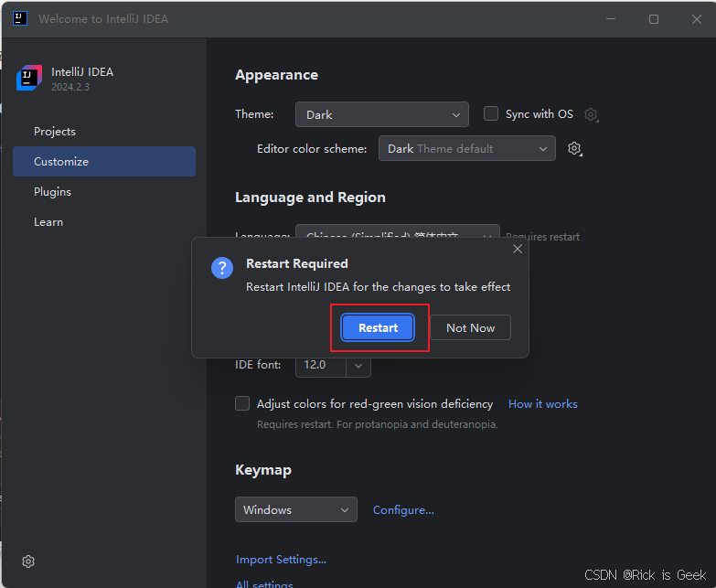Image resolution: width=716 pixels, height=588 pixels.
Task: Open the Language dropdown
Action: (x=397, y=232)
